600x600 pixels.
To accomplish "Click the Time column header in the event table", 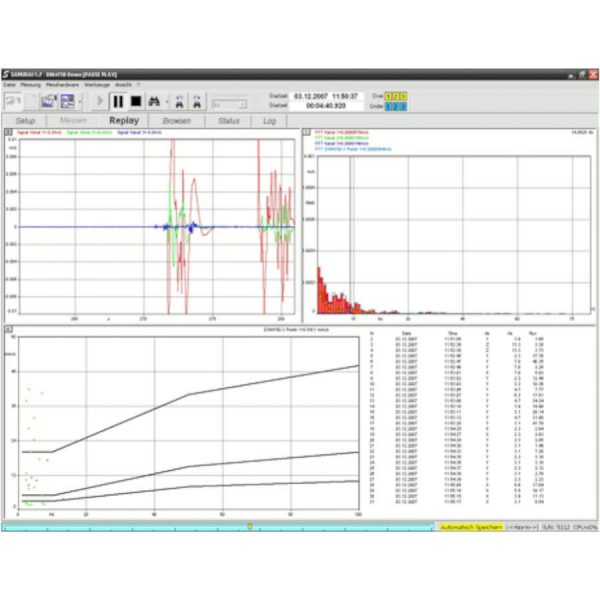I will (x=453, y=334).
